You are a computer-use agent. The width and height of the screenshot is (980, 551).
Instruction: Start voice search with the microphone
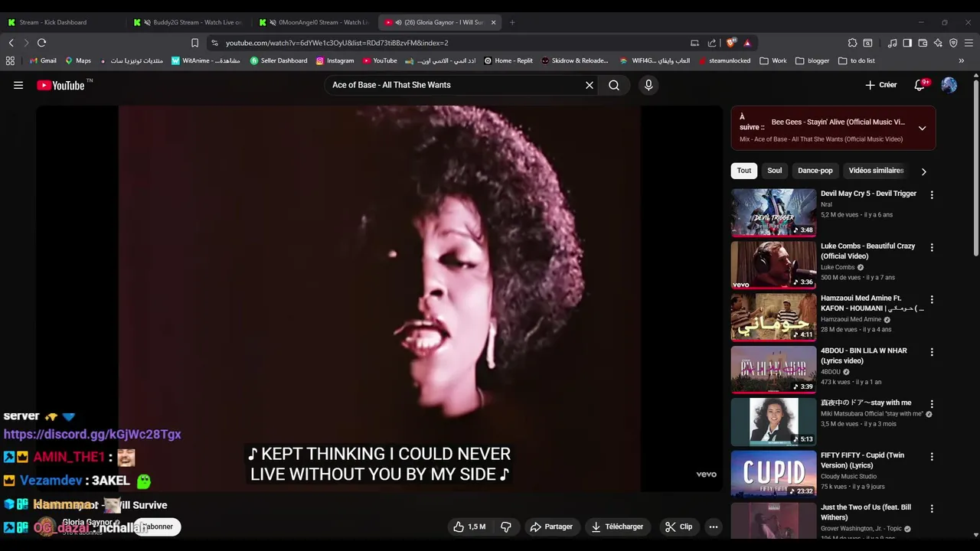coord(648,85)
